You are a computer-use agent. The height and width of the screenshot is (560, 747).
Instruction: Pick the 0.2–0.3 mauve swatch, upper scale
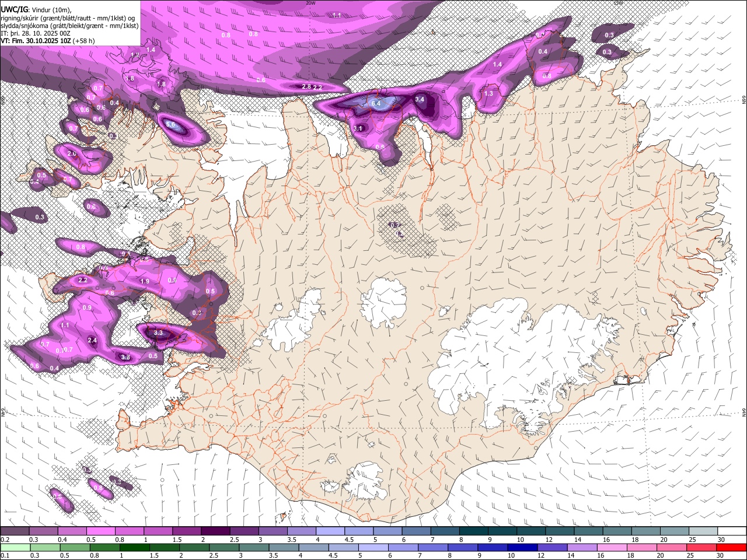pos(15,531)
